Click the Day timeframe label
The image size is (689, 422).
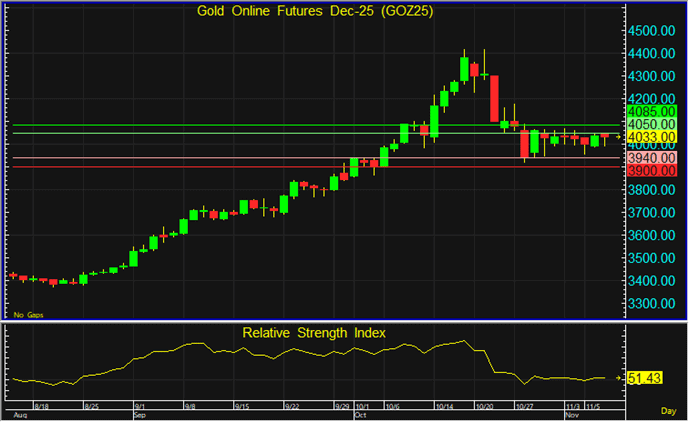(668, 411)
